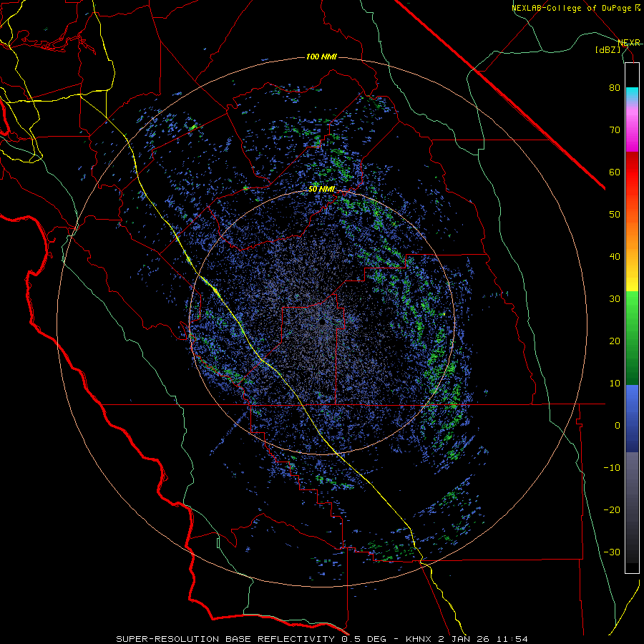This screenshot has height=644, width=644.
Task: Click the reflectivity color bar legend
Action: tap(632, 318)
